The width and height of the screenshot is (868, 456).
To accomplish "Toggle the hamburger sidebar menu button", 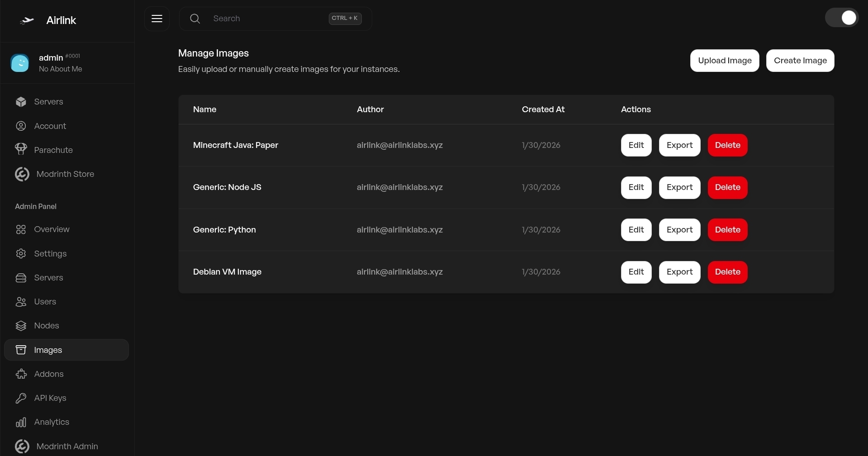I will tap(157, 19).
